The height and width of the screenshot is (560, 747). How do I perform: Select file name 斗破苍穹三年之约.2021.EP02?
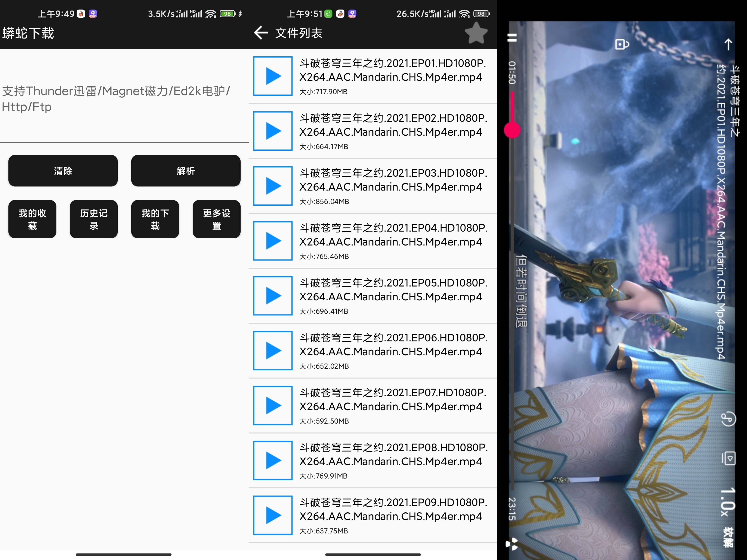pyautogui.click(x=393, y=125)
